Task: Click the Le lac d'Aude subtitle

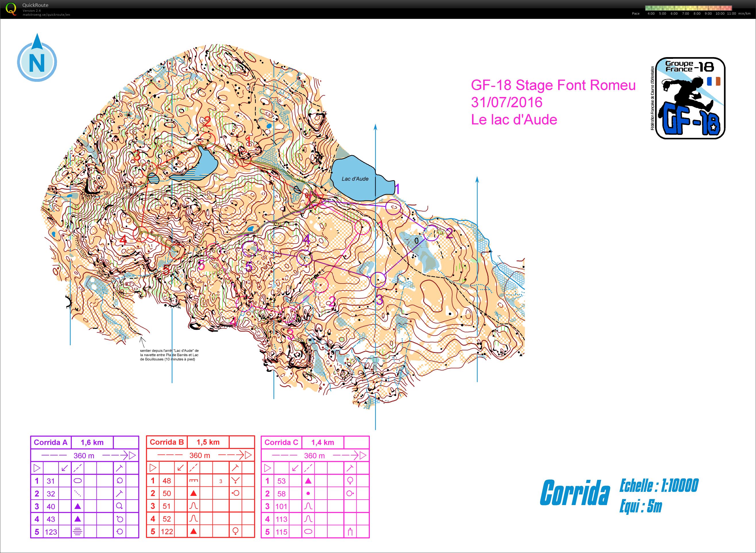Action: coord(514,119)
